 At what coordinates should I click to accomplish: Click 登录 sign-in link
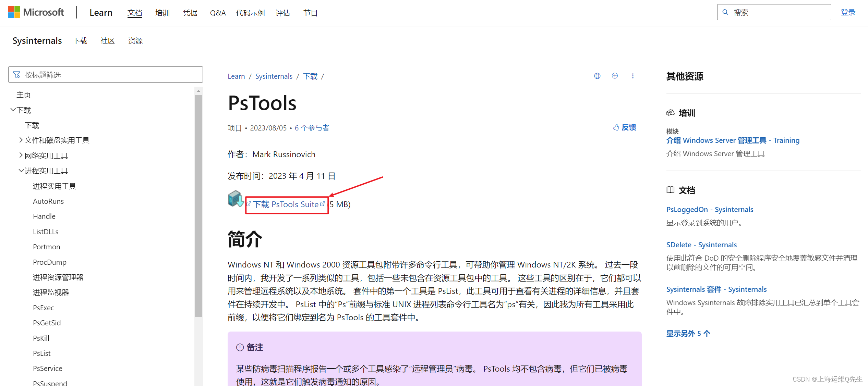848,12
